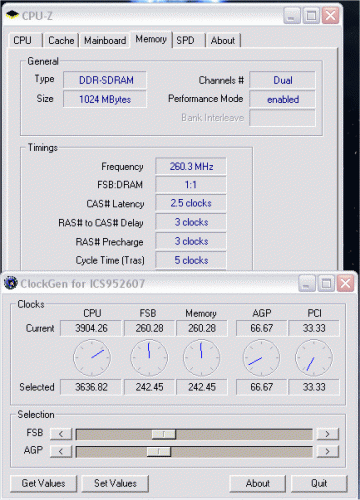This screenshot has height=500, width=360.
Task: Click the RAS# to CAS# Delay value
Action: pos(191,222)
